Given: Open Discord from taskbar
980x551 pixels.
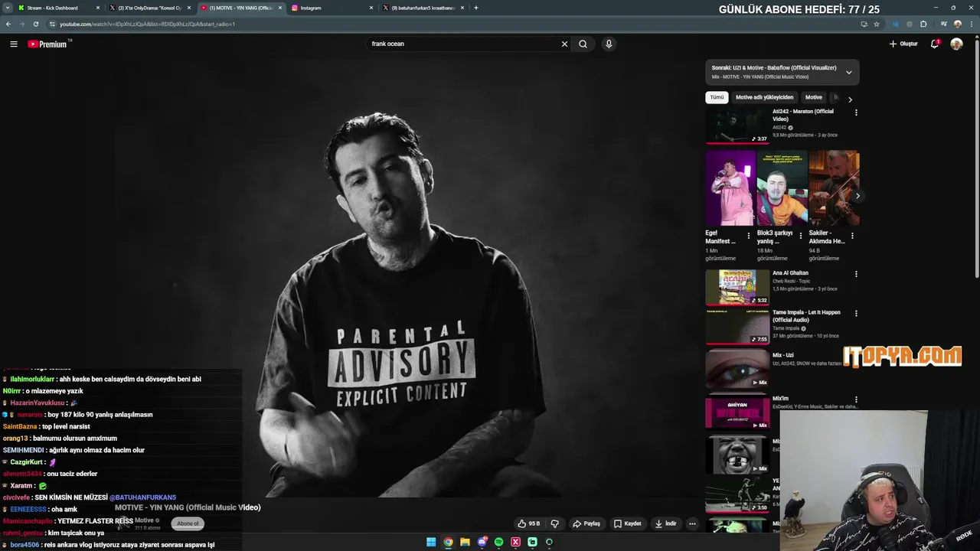Looking at the screenshot, I should [482, 542].
